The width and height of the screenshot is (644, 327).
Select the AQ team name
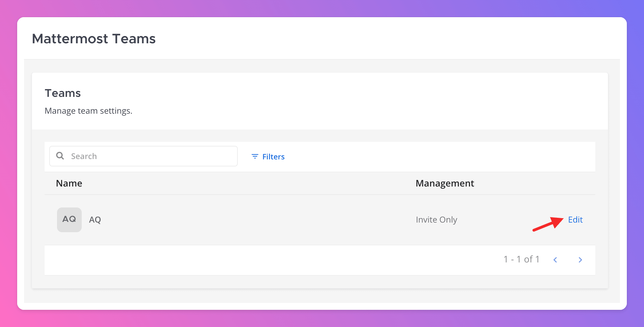click(x=95, y=220)
